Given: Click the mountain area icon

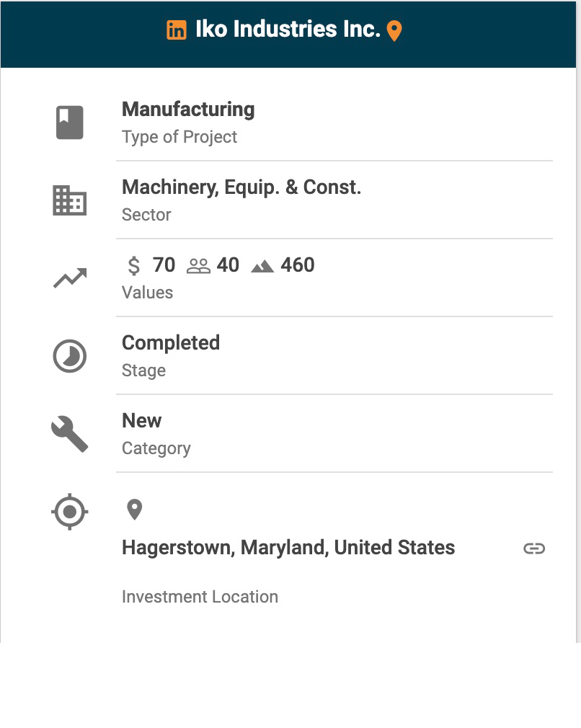Looking at the screenshot, I should [x=262, y=267].
